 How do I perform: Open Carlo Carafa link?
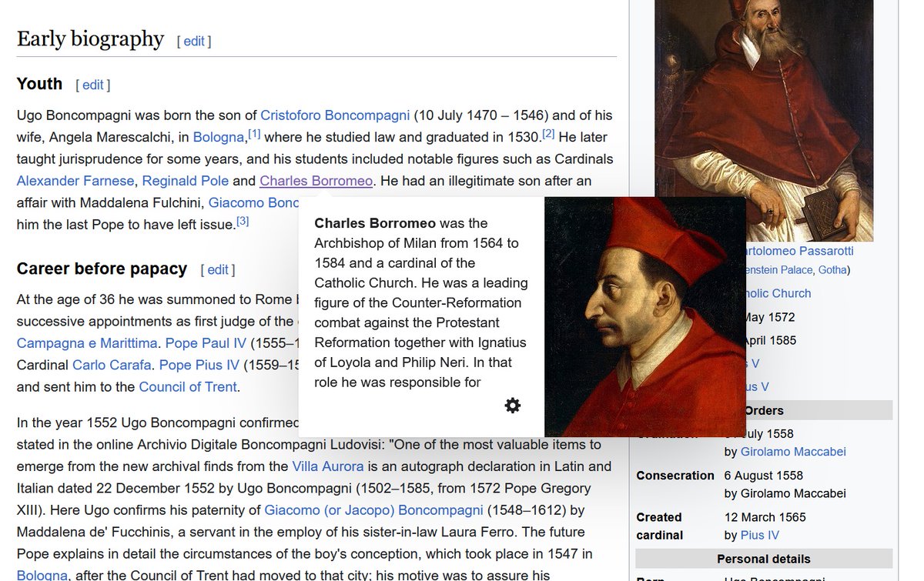[112, 365]
